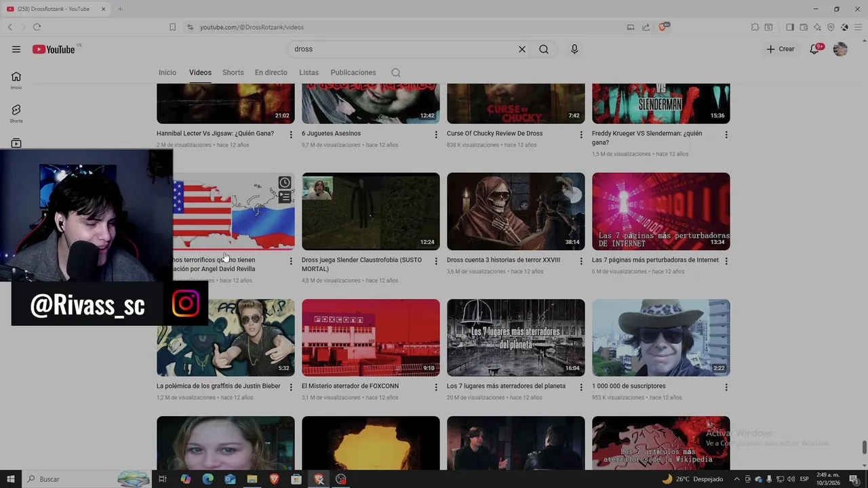Play the 3 historias de terror XXVIII thumbnail
This screenshot has height=488, width=868.
pyautogui.click(x=516, y=211)
